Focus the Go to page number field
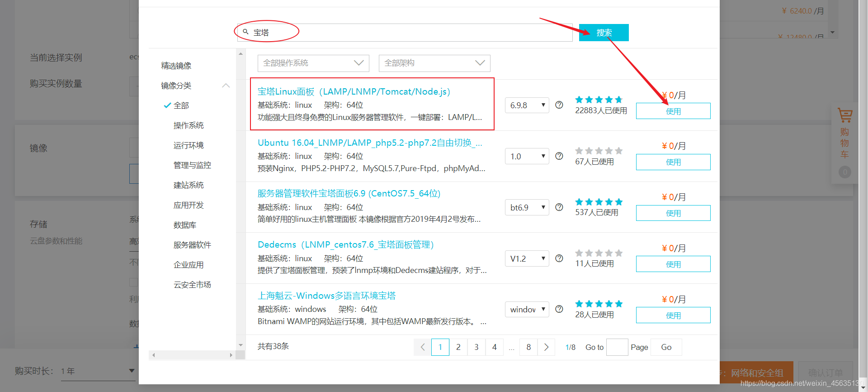This screenshot has width=868, height=392. pyautogui.click(x=617, y=347)
